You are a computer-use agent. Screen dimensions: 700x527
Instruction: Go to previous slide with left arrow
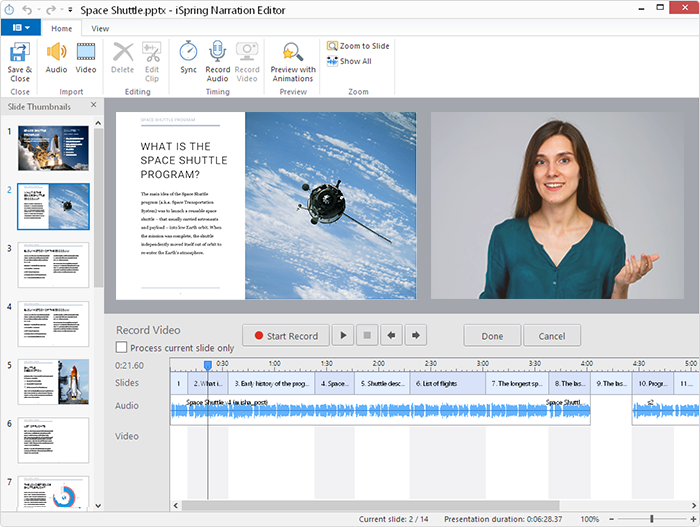click(391, 335)
